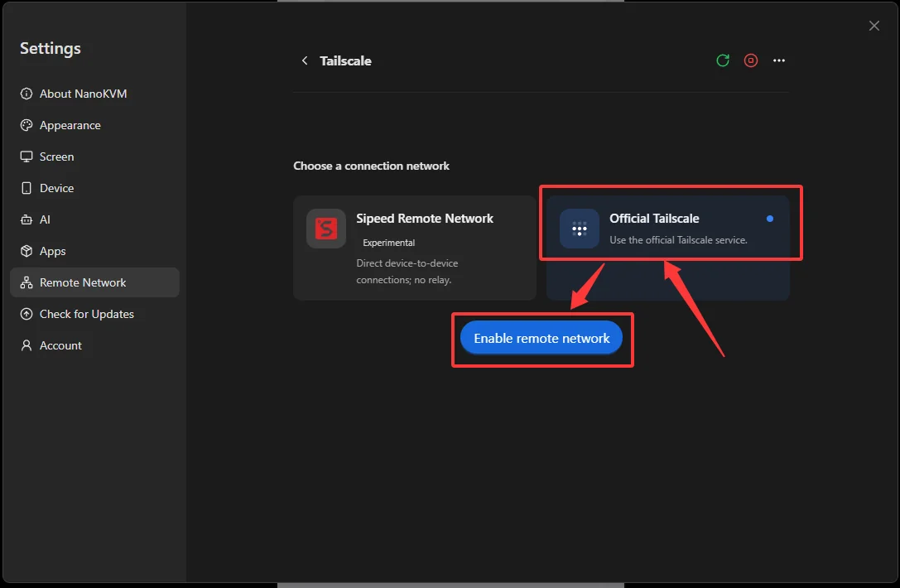Click the green refresh icon
The image size is (900, 588).
[723, 60]
